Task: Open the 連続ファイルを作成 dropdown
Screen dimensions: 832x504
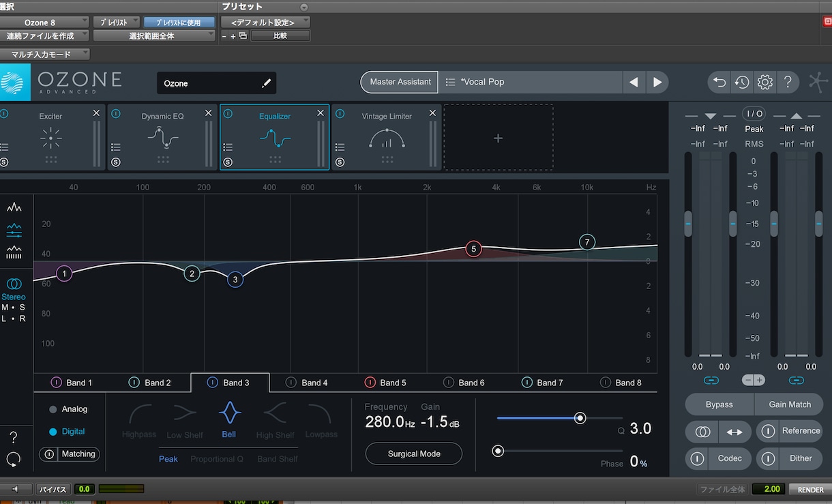Action: (x=45, y=35)
